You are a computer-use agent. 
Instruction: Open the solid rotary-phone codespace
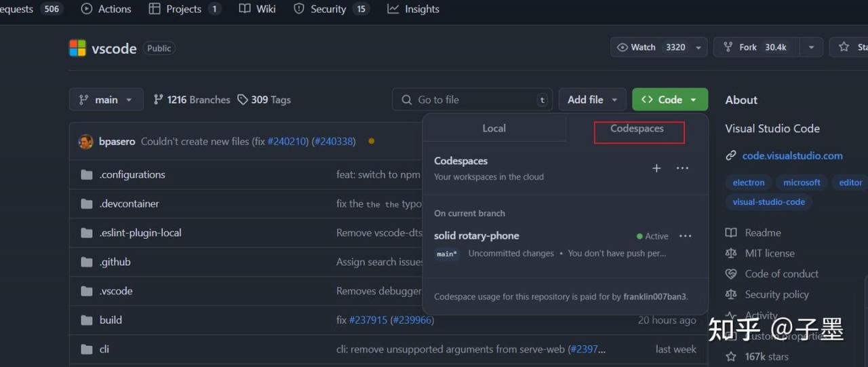click(477, 235)
